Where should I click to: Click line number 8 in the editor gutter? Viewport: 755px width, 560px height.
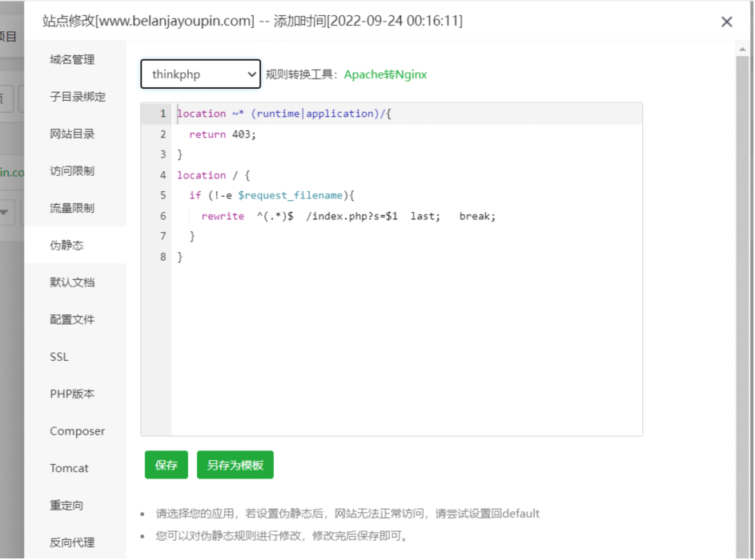(163, 257)
